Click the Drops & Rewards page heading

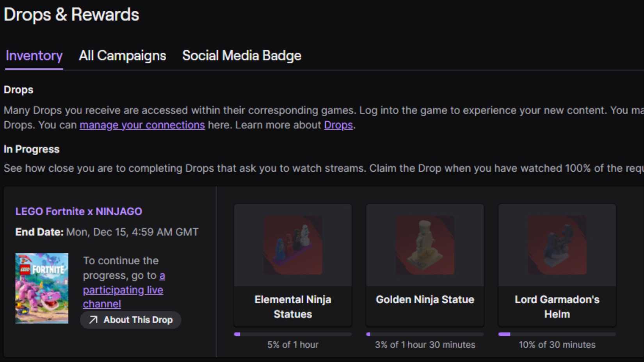pos(71,15)
